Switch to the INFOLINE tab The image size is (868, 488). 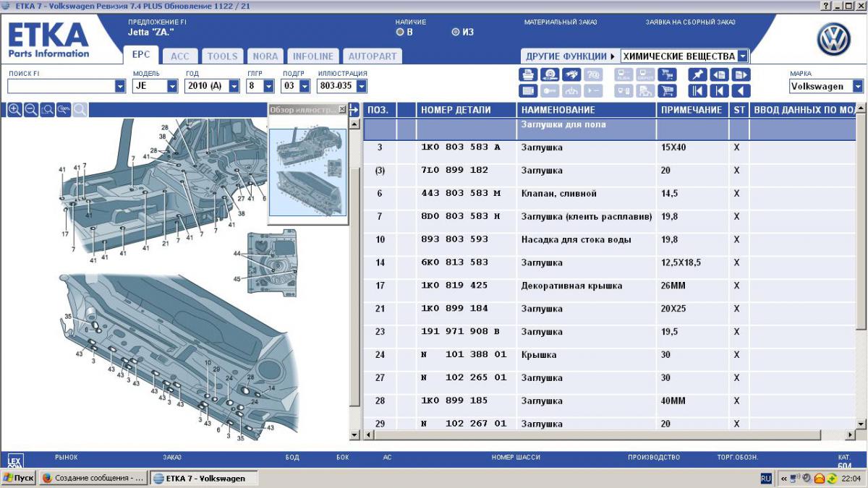coord(313,56)
